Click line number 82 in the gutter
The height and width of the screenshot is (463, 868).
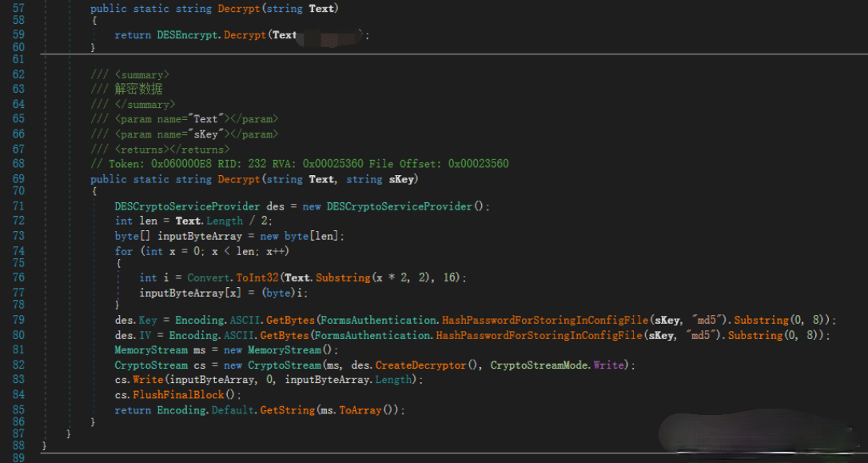18,365
